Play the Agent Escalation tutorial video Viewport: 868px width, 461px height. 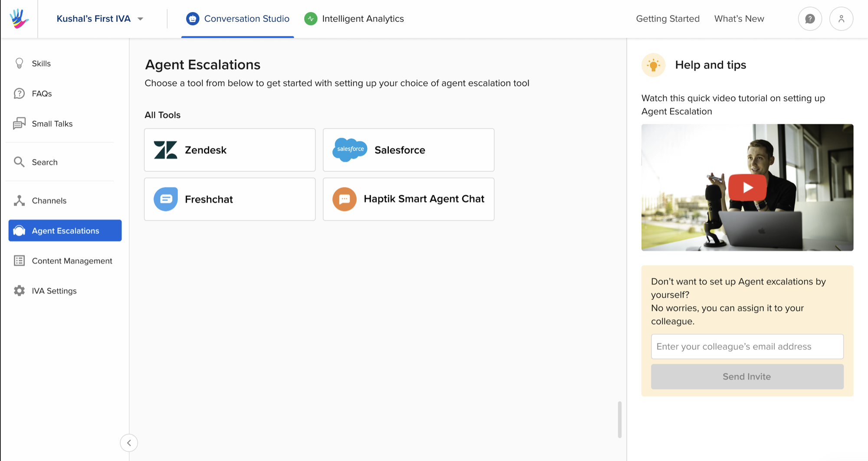tap(747, 187)
